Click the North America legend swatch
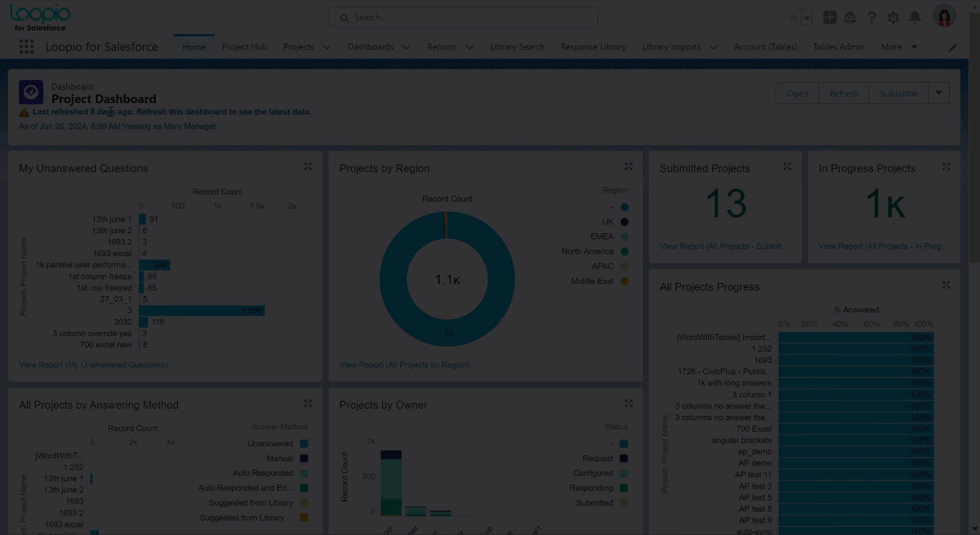The width and height of the screenshot is (980, 535). click(624, 252)
